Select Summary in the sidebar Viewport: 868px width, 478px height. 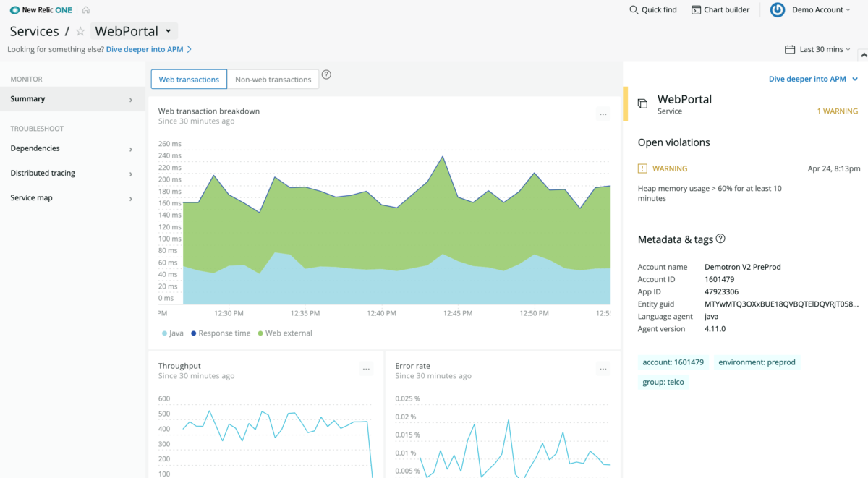(72, 99)
